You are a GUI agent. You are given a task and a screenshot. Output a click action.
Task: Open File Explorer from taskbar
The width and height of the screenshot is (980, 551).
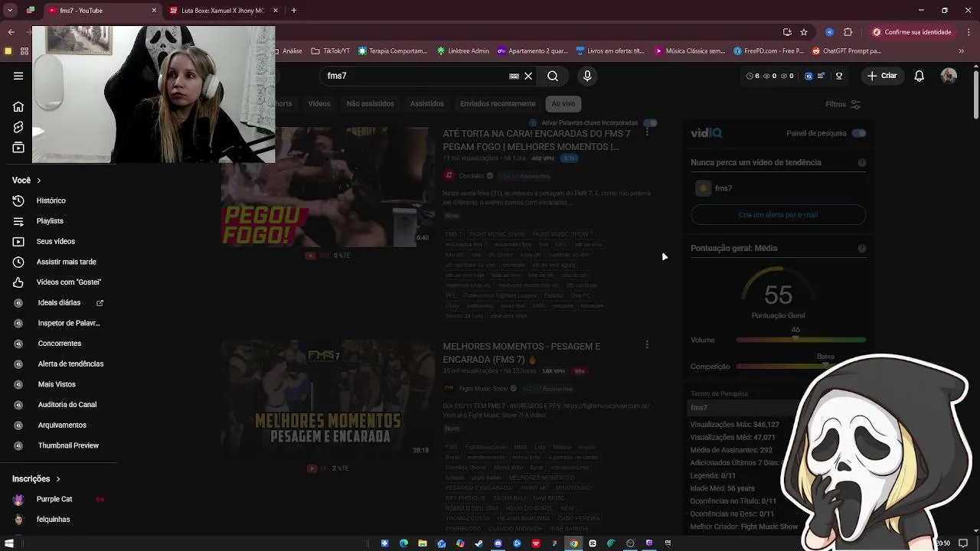click(x=423, y=543)
